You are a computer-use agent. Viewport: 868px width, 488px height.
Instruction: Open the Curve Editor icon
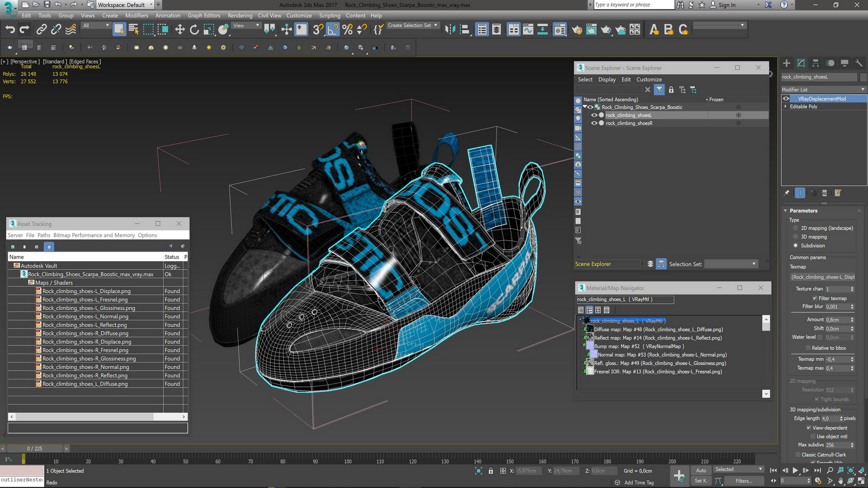tap(528, 30)
